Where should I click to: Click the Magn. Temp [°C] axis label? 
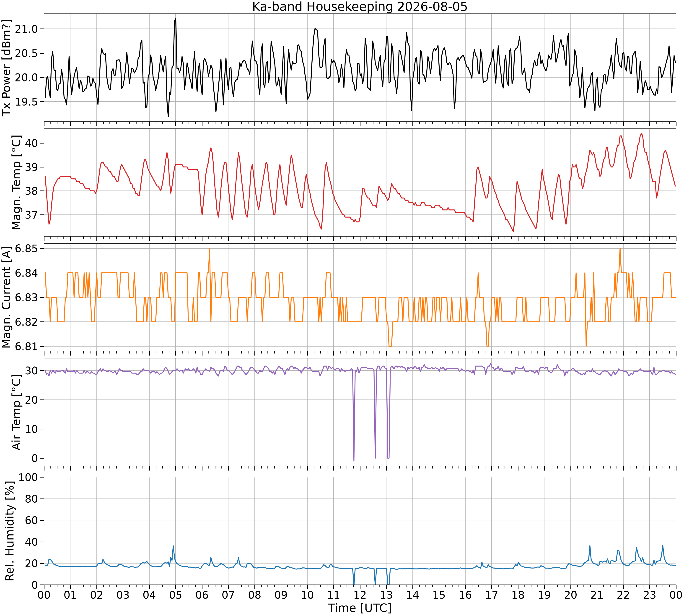(16, 183)
